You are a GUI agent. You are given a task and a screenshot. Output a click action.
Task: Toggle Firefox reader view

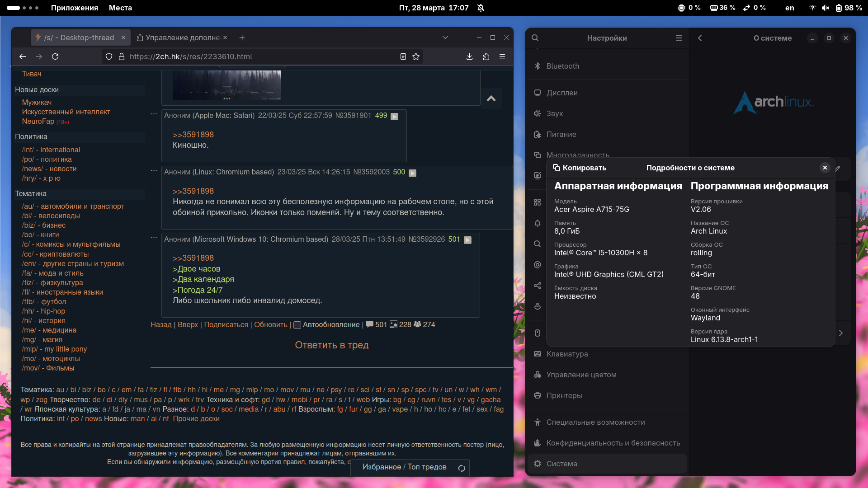403,56
